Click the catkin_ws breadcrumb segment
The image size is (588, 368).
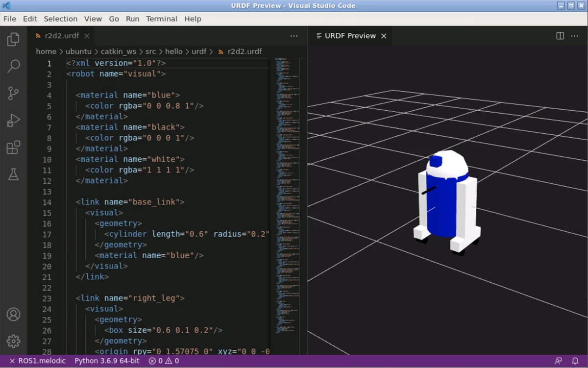[119, 51]
